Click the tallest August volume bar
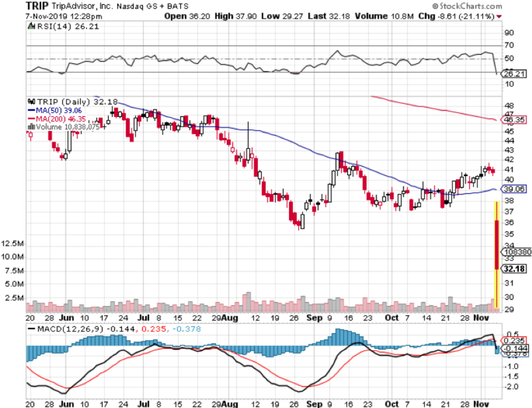The width and height of the screenshot is (532, 408). click(x=249, y=302)
